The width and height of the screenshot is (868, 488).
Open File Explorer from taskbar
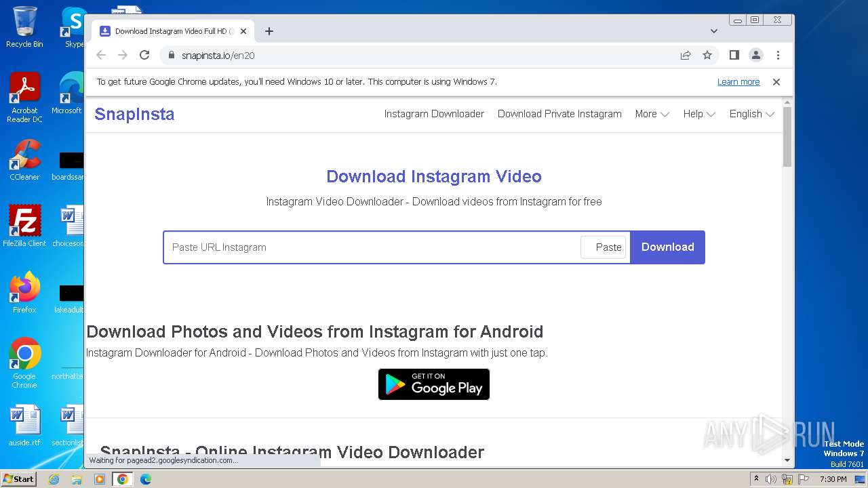pos(77,479)
